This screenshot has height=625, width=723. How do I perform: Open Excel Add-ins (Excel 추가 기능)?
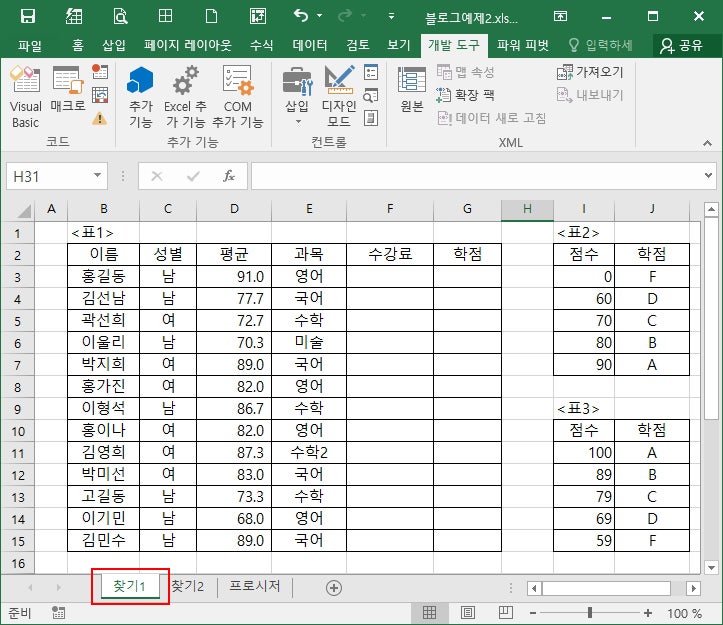click(185, 97)
